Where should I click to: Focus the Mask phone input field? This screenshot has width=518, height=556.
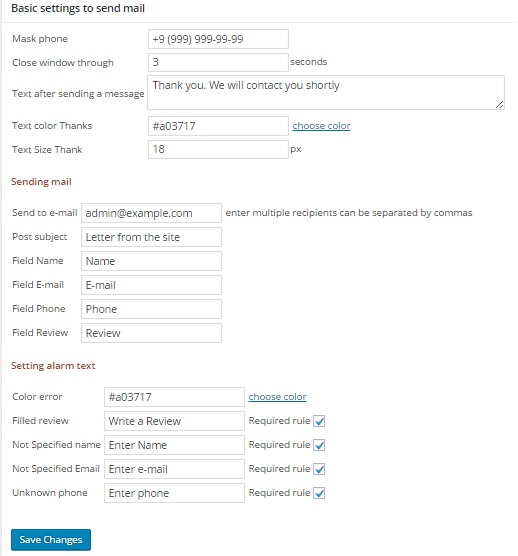tap(218, 39)
